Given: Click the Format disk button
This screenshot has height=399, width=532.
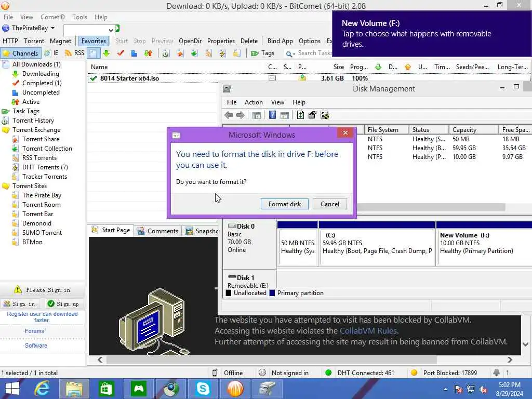Looking at the screenshot, I should click(284, 204).
